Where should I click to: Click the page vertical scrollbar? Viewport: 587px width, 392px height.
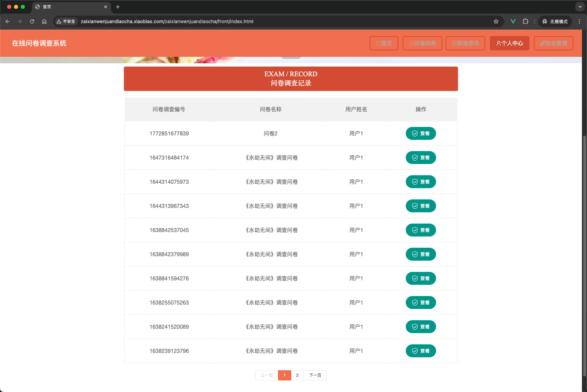[x=585, y=255]
